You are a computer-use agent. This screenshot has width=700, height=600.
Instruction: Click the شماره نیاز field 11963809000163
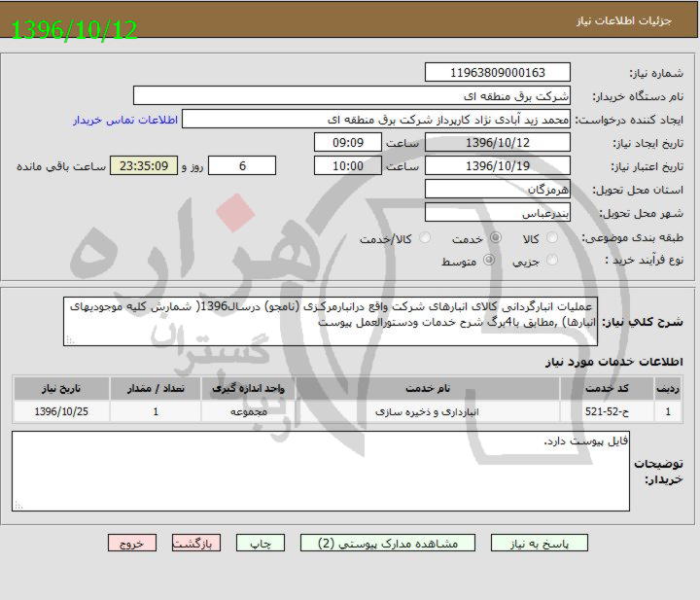pyautogui.click(x=498, y=72)
